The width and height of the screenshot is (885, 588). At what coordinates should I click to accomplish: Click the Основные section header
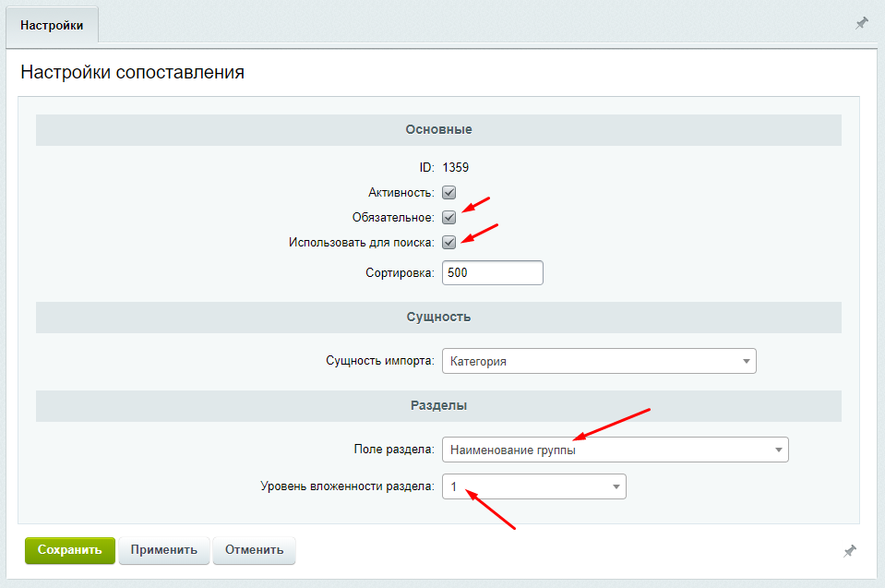tap(438, 130)
